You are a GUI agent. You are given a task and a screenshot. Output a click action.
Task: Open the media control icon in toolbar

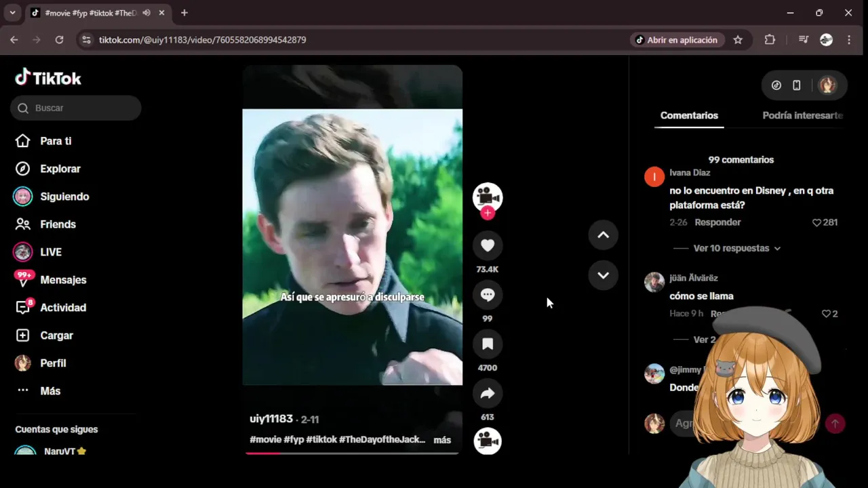pos(804,40)
